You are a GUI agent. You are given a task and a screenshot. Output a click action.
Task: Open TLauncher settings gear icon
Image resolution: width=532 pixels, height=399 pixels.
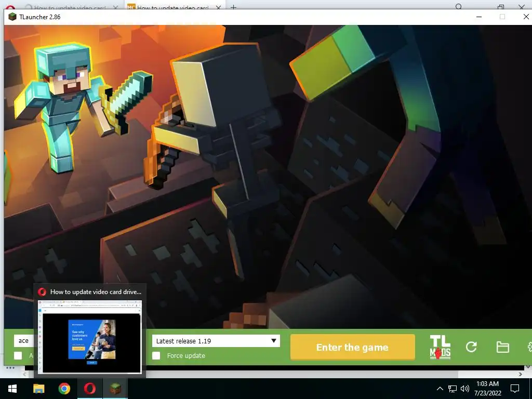[x=529, y=347]
